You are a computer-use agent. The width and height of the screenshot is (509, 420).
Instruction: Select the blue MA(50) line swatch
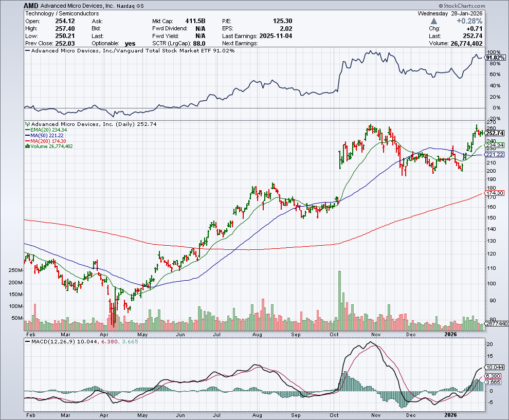click(27, 135)
